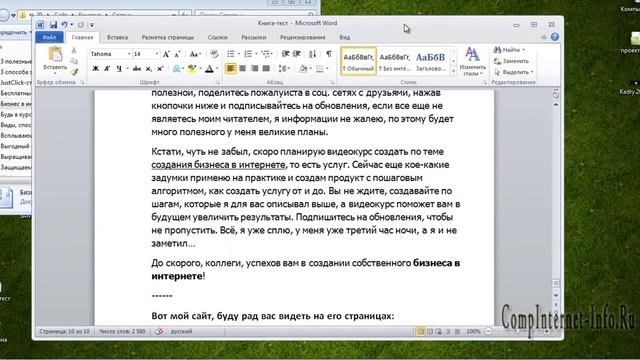Align paragraph text to the right
The width and height of the screenshot is (640, 360).
(x=254, y=69)
